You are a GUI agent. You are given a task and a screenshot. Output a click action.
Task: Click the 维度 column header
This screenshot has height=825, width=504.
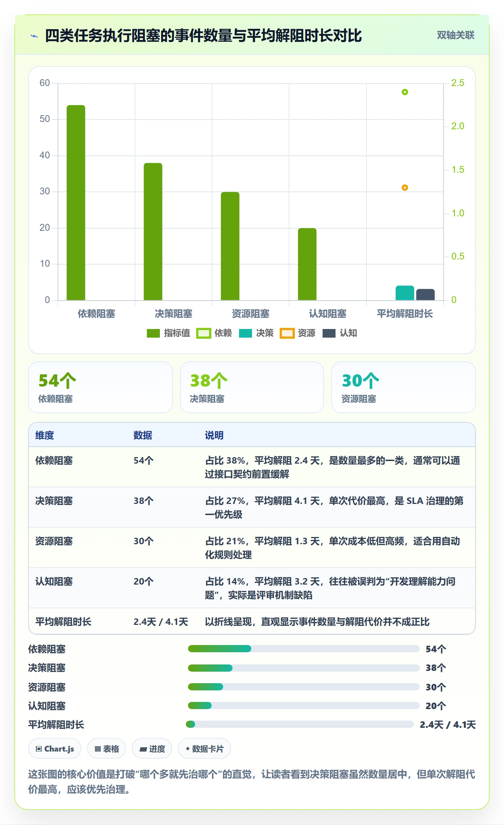[x=45, y=435]
